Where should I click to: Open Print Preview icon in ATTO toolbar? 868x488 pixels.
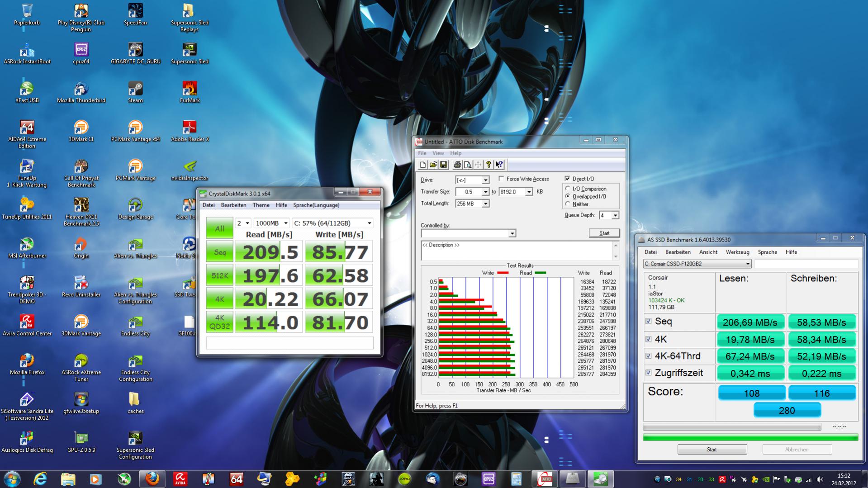tap(468, 165)
